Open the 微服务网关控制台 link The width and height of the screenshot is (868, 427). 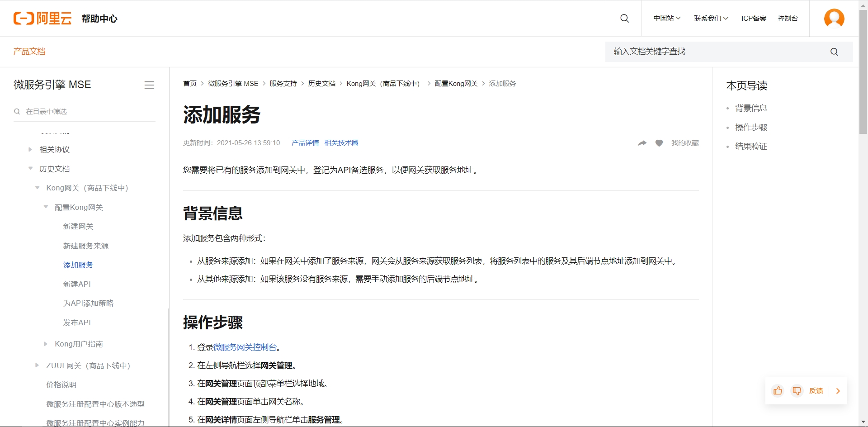[245, 347]
